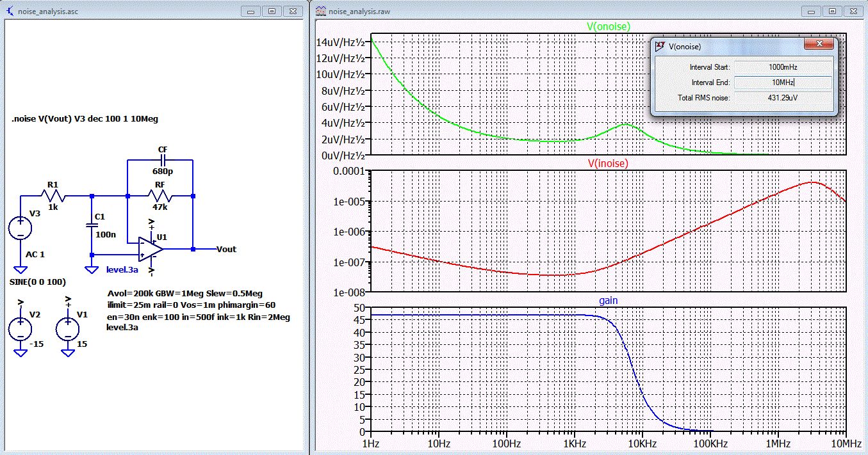Select the R1 1k resistor
This screenshot has height=455, width=868.
pos(53,195)
